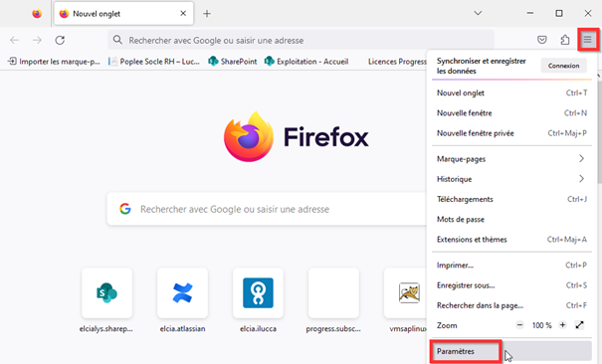Click the Extensions puzzle piece icon
602x364 pixels.
click(565, 40)
